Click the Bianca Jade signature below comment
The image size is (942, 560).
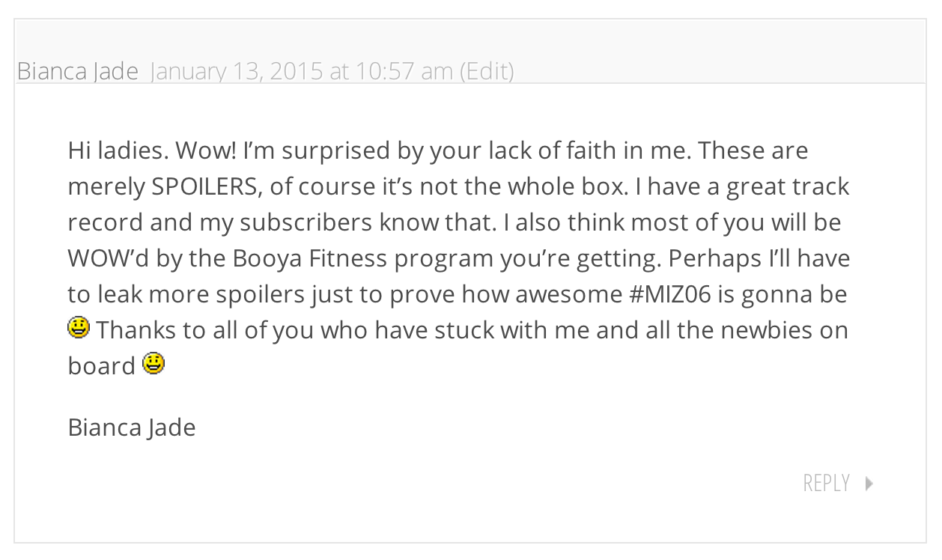pyautogui.click(x=132, y=427)
